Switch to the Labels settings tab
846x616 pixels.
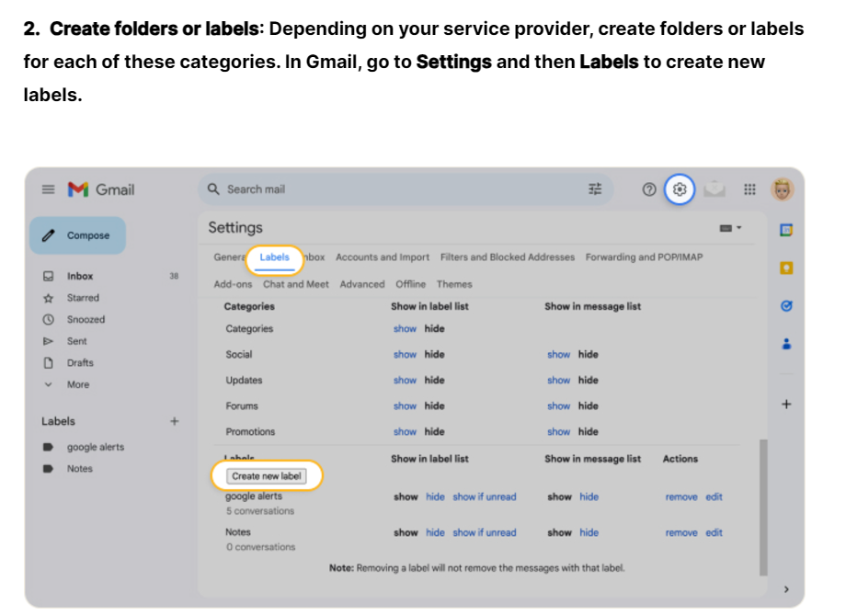pos(275,257)
